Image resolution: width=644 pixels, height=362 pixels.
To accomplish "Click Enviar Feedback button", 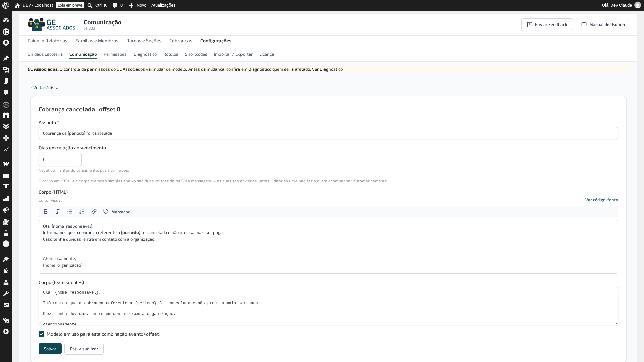I will click(547, 24).
